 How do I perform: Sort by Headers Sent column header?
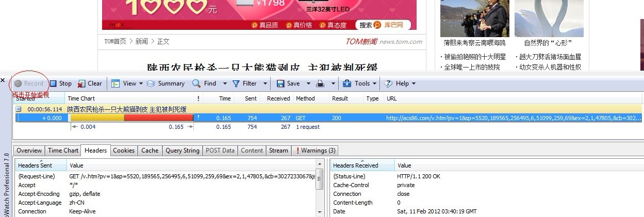pos(41,165)
